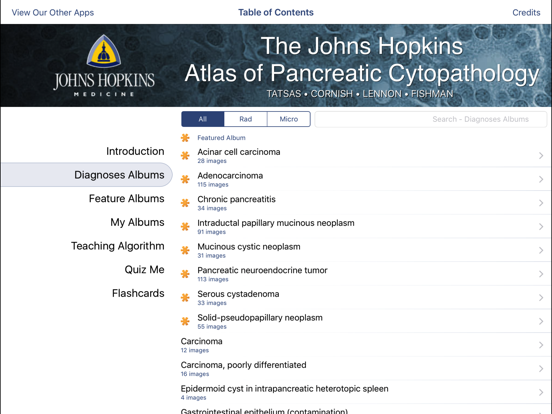Start Quiz Me section
Image resolution: width=552 pixels, height=414 pixels.
[x=144, y=270]
